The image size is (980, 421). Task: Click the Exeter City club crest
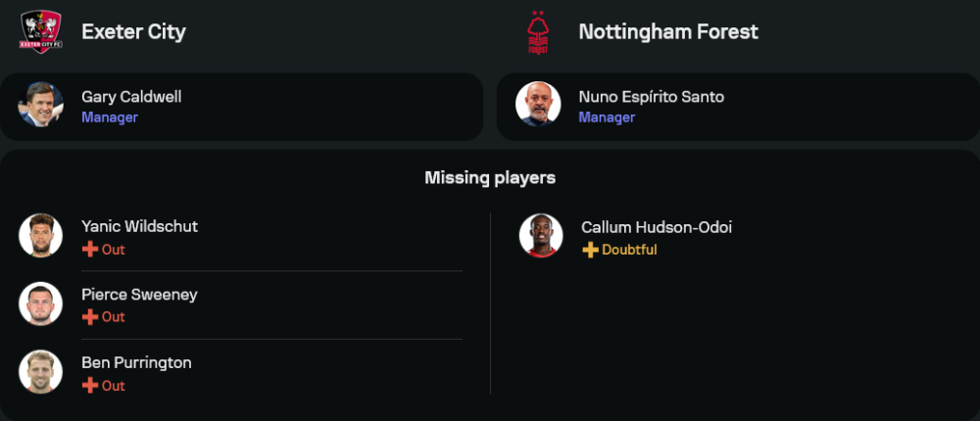(41, 31)
